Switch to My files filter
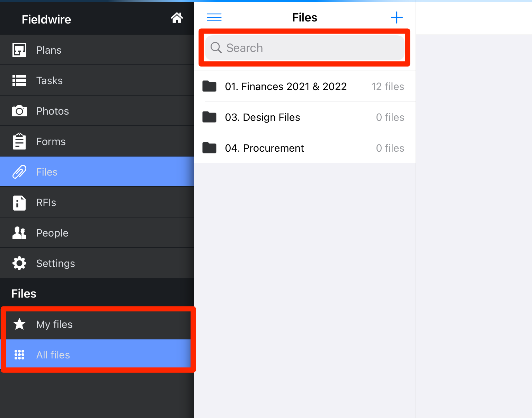Image resolution: width=532 pixels, height=418 pixels. [x=54, y=324]
